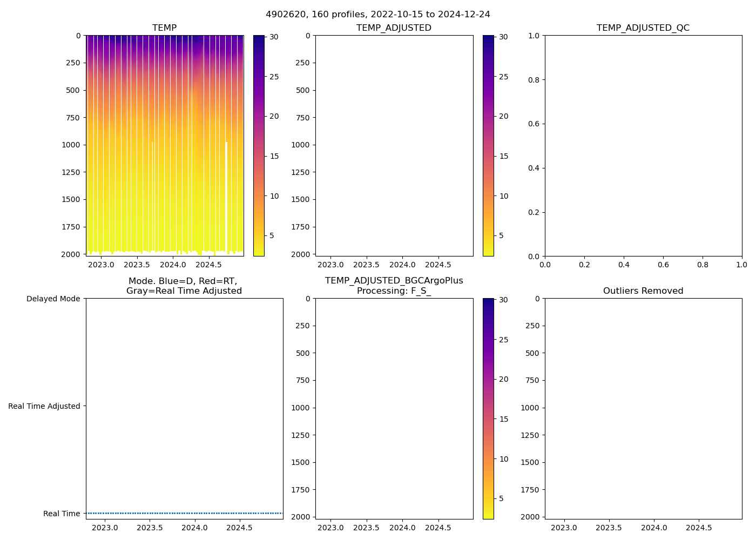This screenshot has width=756, height=540.
Task: Click the TEMP heatmap plot area
Action: (164, 146)
